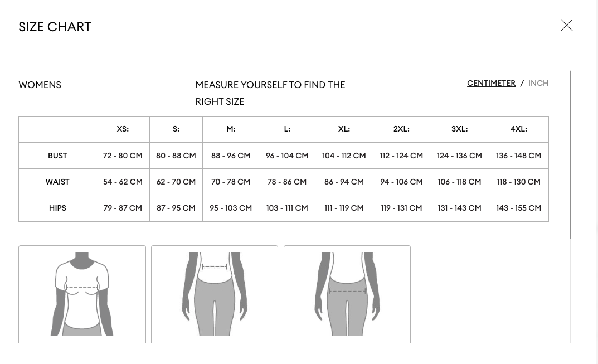Image resolution: width=598 pixels, height=364 pixels.
Task: Click the S size column
Action: [x=176, y=129]
